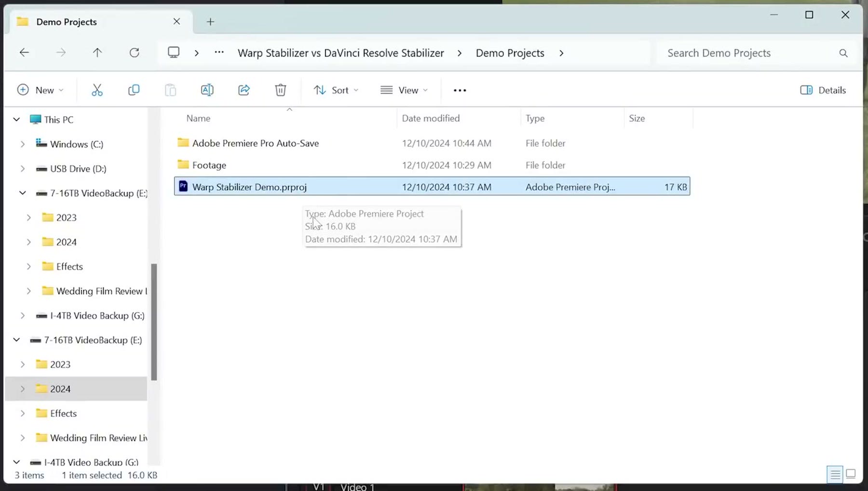
Task: Expand the 2023 folder under This PC
Action: (29, 218)
